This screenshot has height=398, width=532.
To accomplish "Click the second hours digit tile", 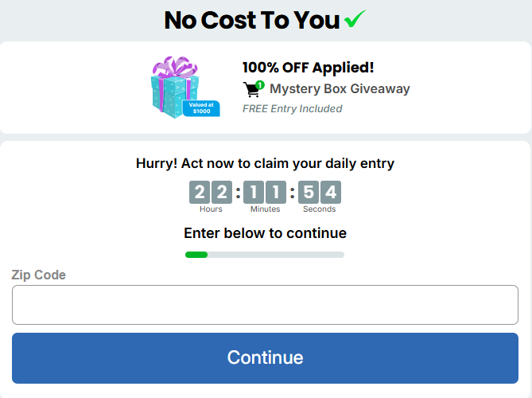I will (x=222, y=193).
